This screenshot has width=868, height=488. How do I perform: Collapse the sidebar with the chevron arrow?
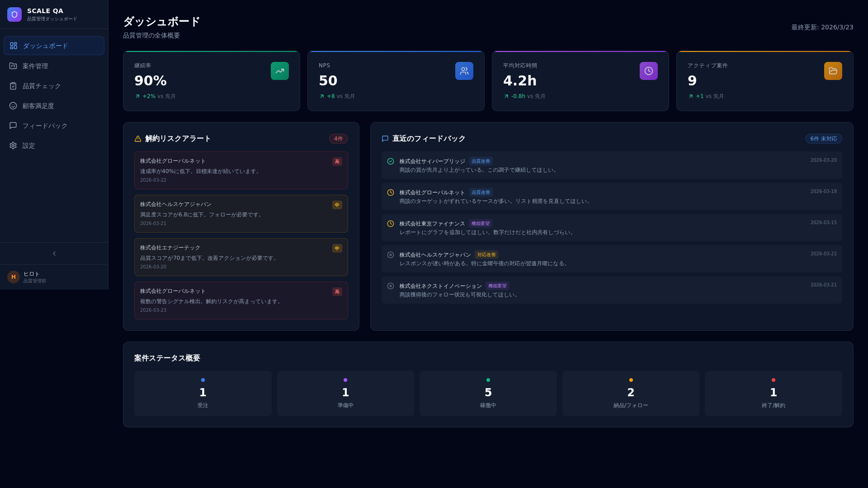(x=54, y=253)
